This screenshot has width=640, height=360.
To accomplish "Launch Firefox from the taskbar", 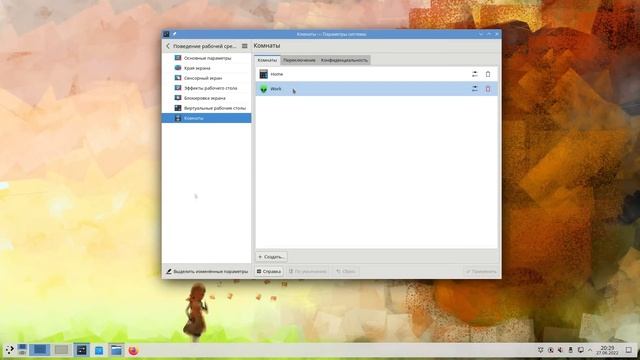I will 133,350.
